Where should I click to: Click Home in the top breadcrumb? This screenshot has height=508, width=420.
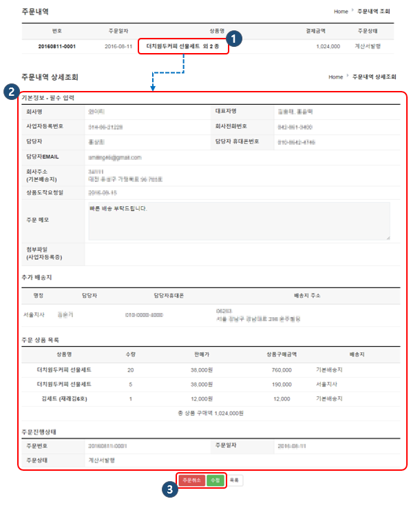(341, 12)
